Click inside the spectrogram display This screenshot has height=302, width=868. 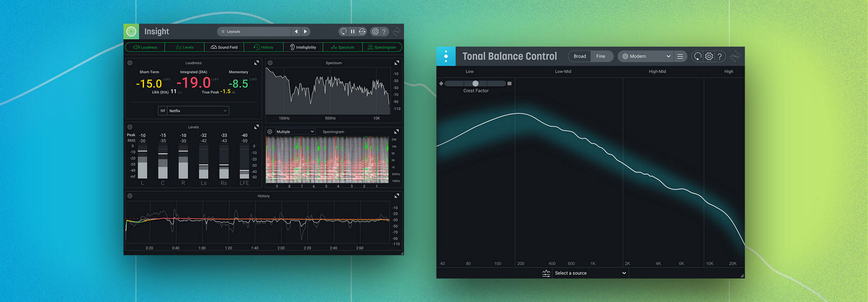tap(327, 160)
